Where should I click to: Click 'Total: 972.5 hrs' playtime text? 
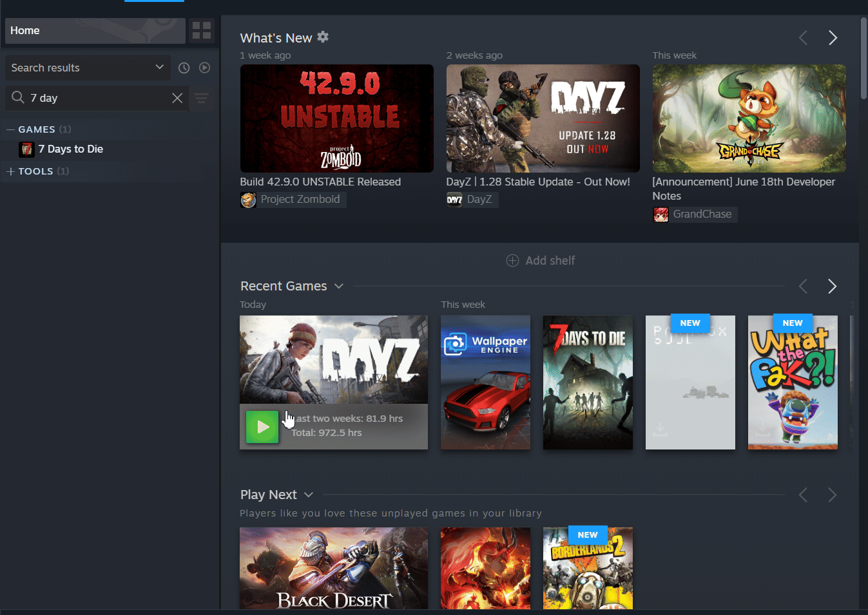pyautogui.click(x=326, y=433)
